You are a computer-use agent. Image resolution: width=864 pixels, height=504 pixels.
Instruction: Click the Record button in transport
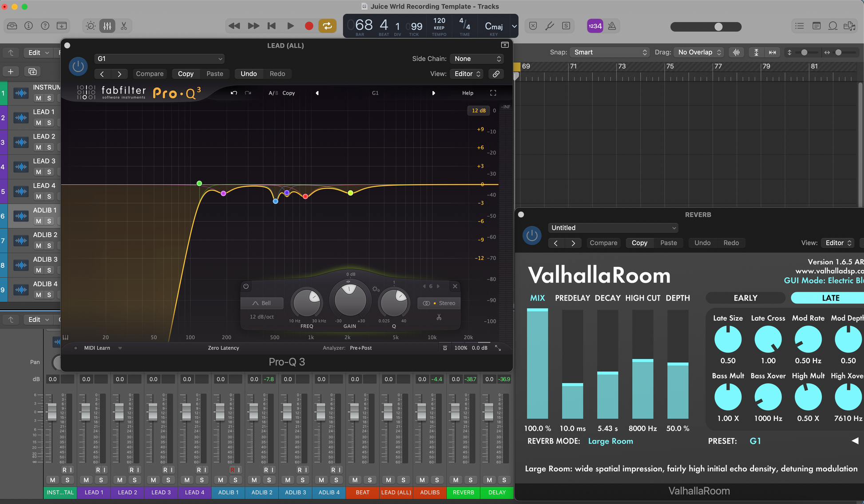pyautogui.click(x=309, y=26)
